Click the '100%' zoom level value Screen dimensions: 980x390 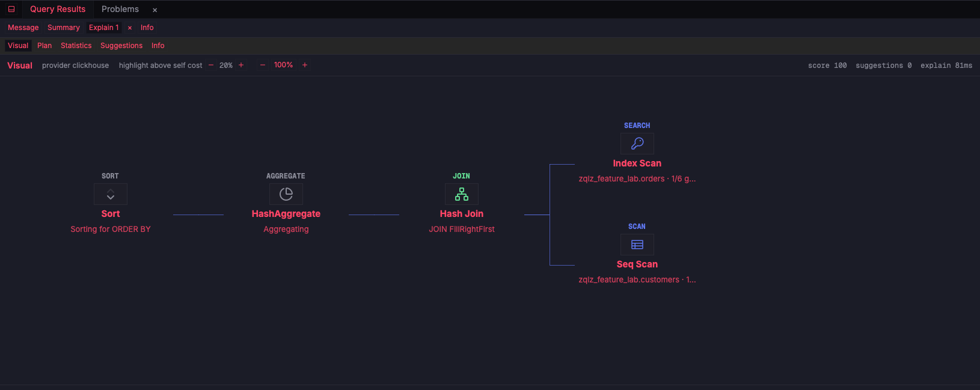point(284,65)
